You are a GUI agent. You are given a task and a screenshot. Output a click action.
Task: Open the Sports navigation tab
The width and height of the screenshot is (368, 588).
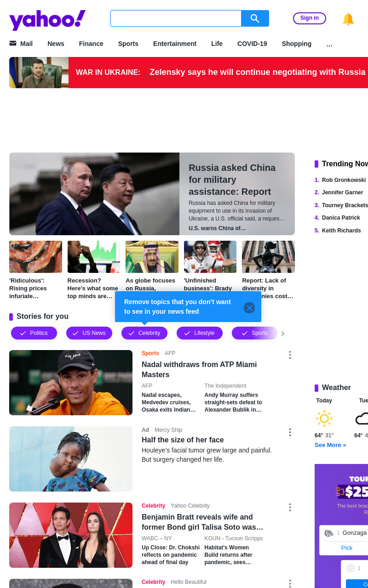tap(128, 44)
